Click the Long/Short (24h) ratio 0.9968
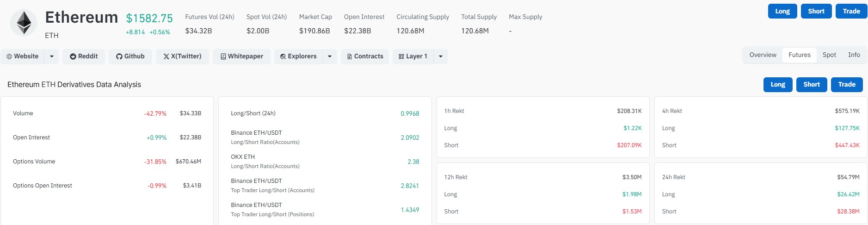868x225 pixels. [x=410, y=113]
